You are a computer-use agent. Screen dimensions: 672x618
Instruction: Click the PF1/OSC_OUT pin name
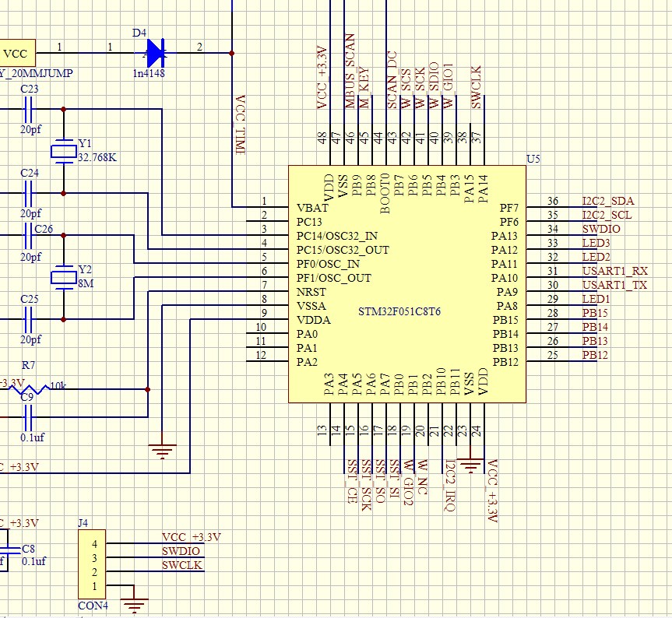(334, 278)
